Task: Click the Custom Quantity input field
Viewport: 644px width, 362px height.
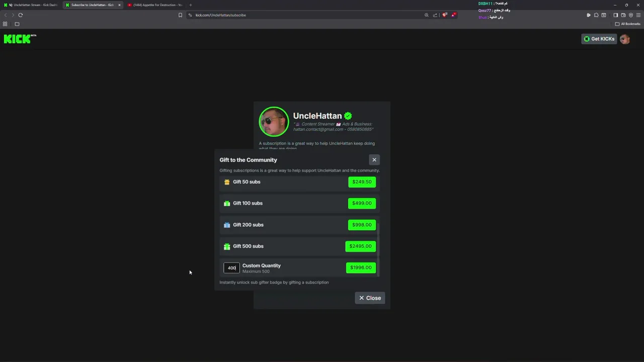Action: pos(231,268)
